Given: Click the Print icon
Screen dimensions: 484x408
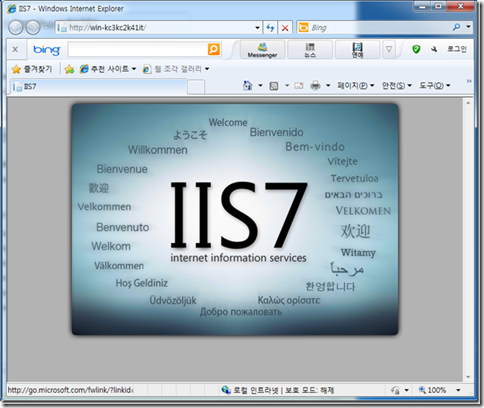Looking at the screenshot, I should tap(315, 86).
